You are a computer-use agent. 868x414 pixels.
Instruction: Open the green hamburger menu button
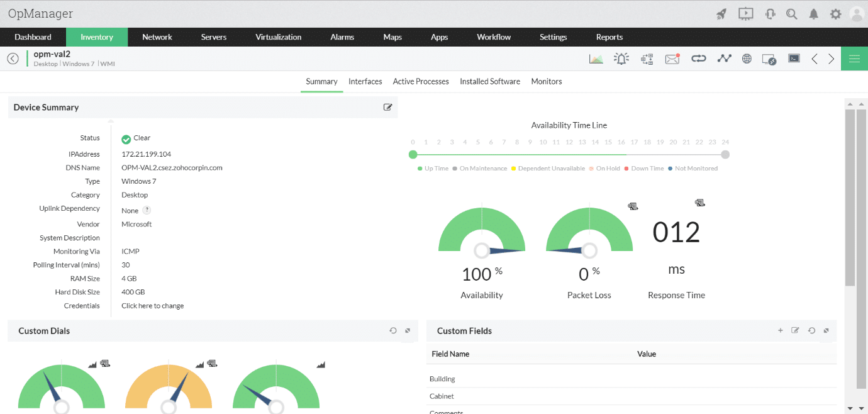854,59
